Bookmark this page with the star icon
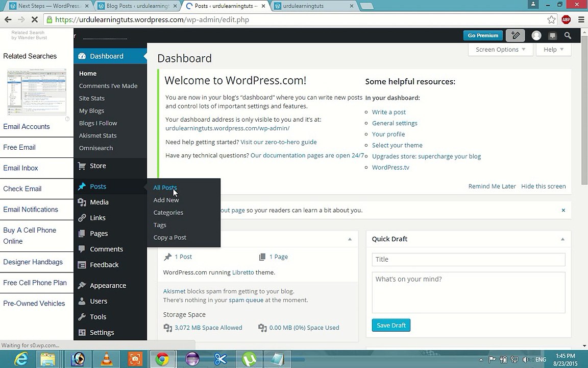Viewport: 588px width, 368px height. 551,19
